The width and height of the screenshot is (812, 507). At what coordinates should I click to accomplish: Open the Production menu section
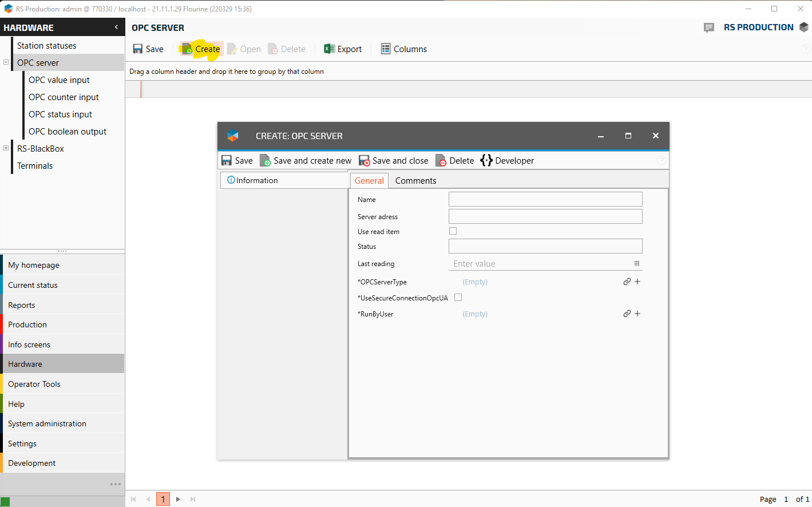27,324
